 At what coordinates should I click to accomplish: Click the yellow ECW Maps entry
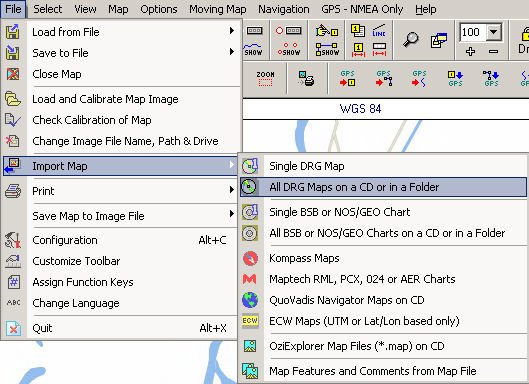coord(383,321)
